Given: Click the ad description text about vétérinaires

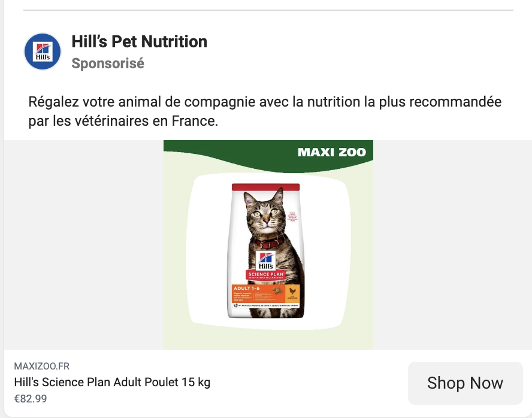Looking at the screenshot, I should point(265,111).
